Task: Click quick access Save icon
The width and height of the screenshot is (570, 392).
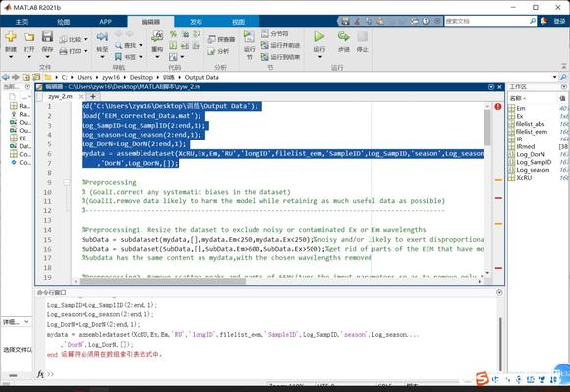Action: (345, 21)
